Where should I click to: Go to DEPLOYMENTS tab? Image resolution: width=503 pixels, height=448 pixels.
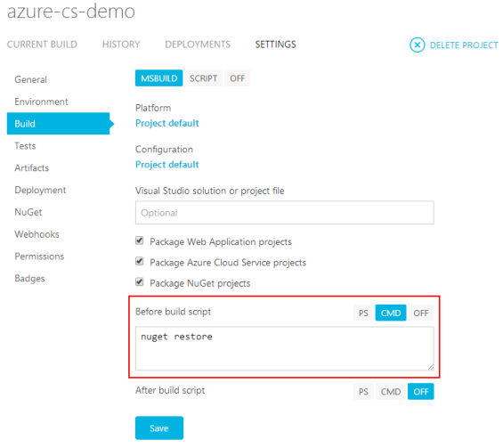[x=198, y=45]
